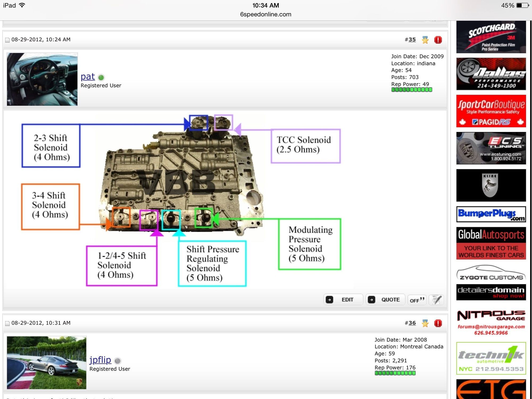Open pat's Porsche interior avatar thumbnail
The width and height of the screenshot is (532, 399).
[x=42, y=79]
